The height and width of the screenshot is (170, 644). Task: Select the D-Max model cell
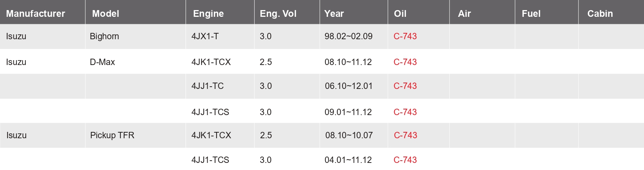pos(102,62)
